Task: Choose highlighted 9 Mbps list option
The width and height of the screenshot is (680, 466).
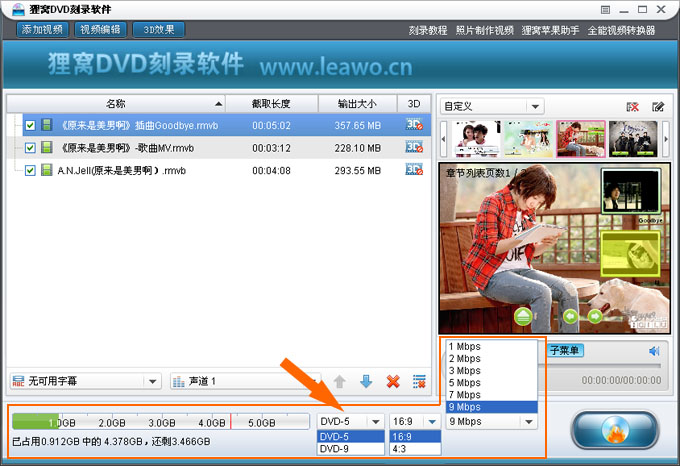Action: pos(492,407)
